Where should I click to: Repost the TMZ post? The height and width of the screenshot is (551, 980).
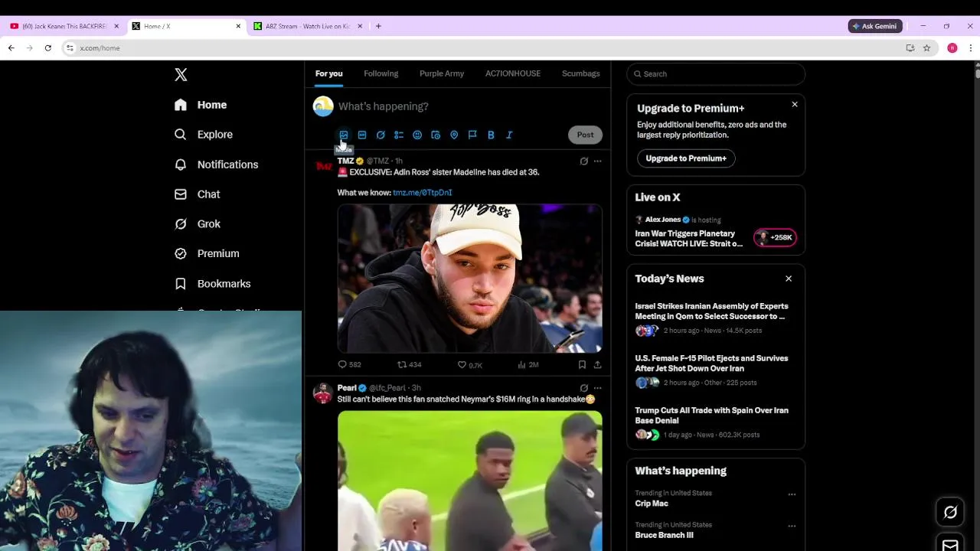410,365
